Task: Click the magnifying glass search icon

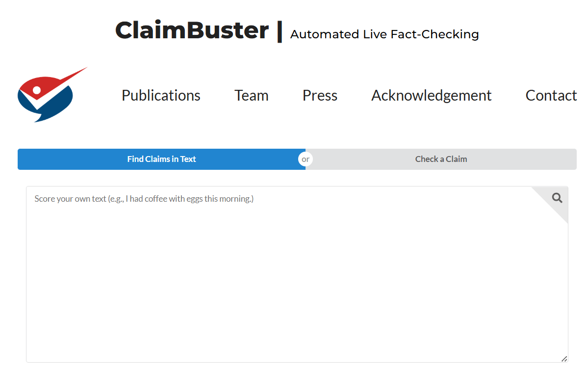Action: [557, 198]
